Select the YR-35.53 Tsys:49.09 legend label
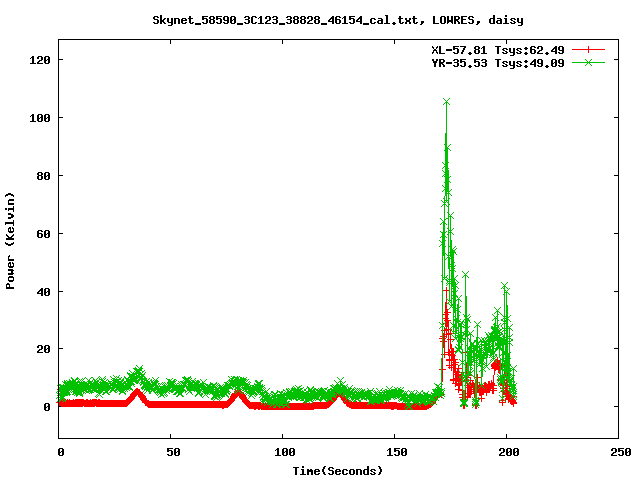Screen dimensions: 640x480 click(x=498, y=63)
